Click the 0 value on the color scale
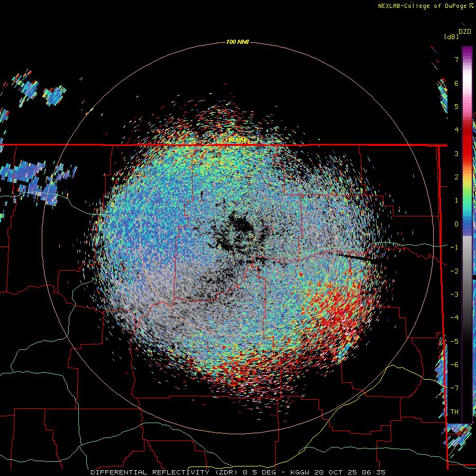The image size is (476, 476). (x=456, y=224)
